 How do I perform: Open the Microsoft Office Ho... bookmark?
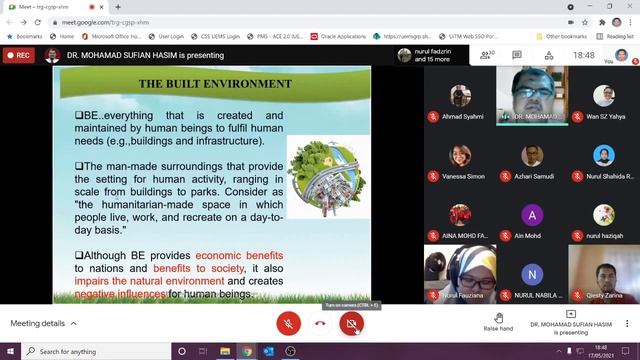pyautogui.click(x=111, y=36)
